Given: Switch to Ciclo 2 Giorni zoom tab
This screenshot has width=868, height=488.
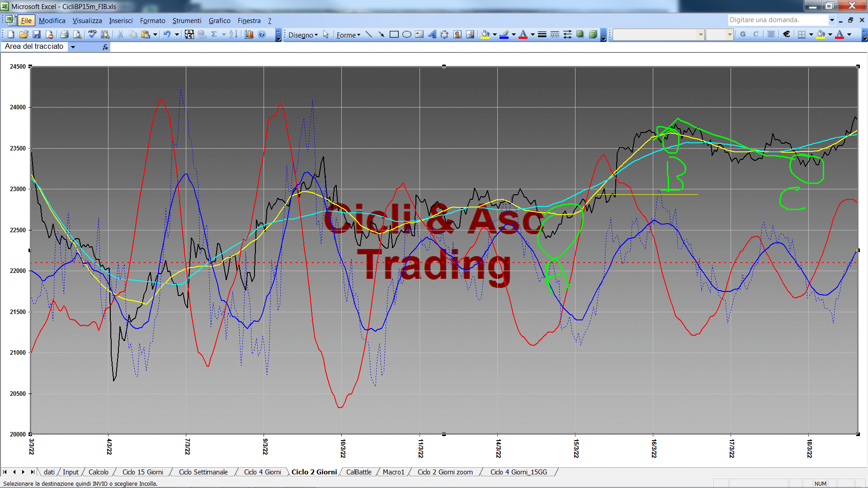Looking at the screenshot, I should 445,472.
